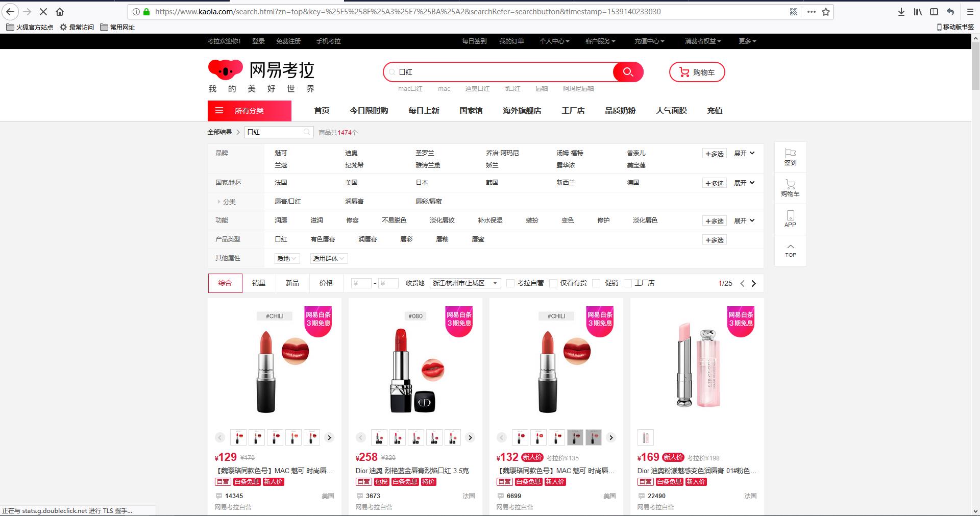Viewport: 980px width, 516px height.
Task: Open 更多 dropdown in top bar
Action: point(747,41)
